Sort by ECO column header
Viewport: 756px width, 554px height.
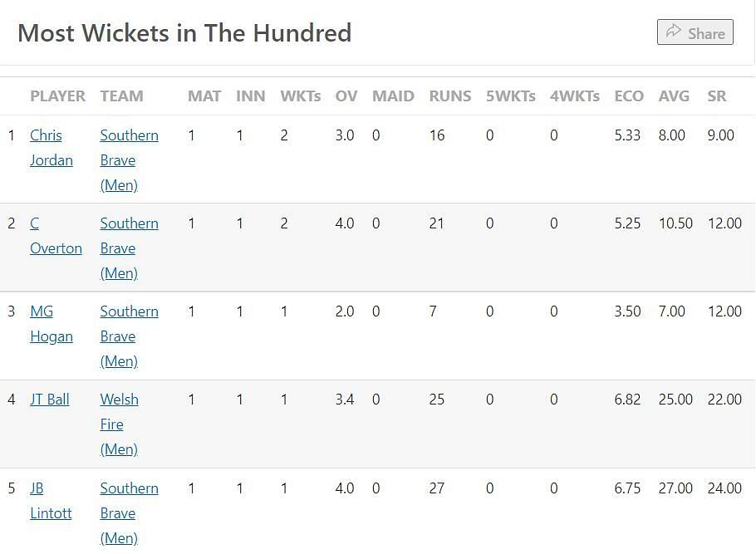pyautogui.click(x=629, y=96)
